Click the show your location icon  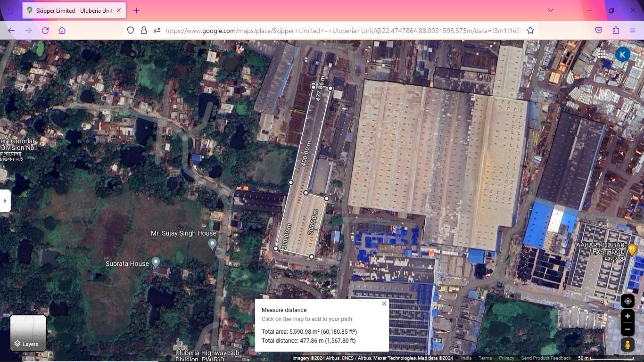click(x=627, y=301)
